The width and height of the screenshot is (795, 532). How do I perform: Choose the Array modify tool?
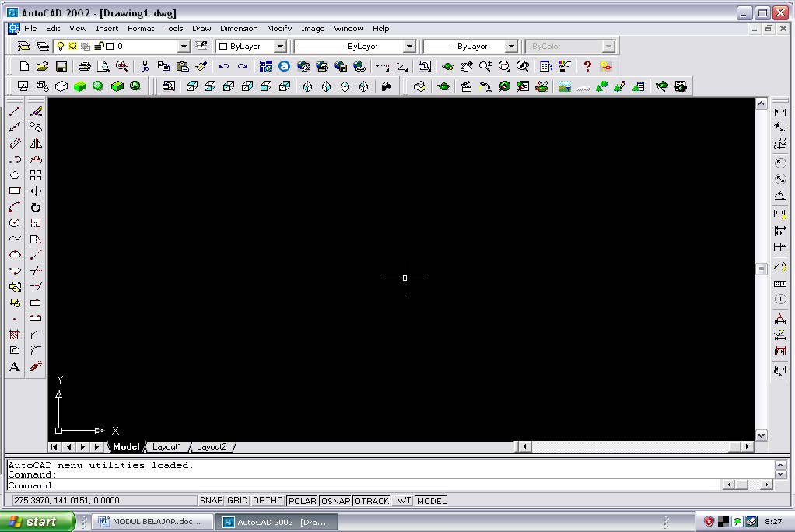pos(36,176)
